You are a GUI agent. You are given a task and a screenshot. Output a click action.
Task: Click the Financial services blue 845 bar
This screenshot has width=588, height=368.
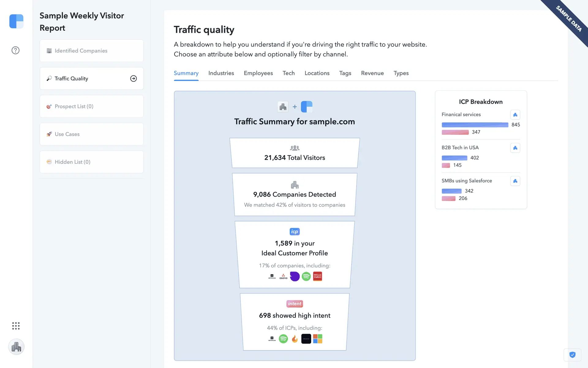pos(475,125)
